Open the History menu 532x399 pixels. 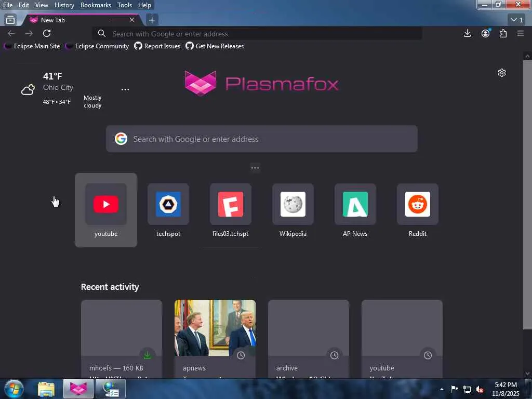click(64, 5)
